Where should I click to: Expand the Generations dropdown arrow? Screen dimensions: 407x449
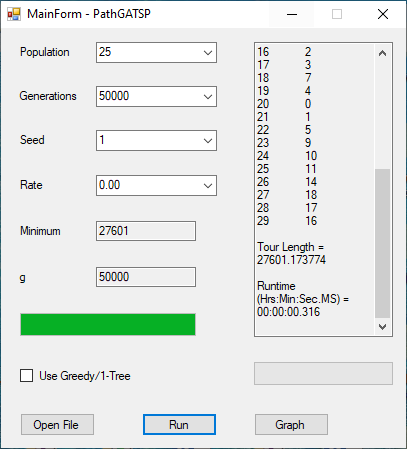click(208, 97)
